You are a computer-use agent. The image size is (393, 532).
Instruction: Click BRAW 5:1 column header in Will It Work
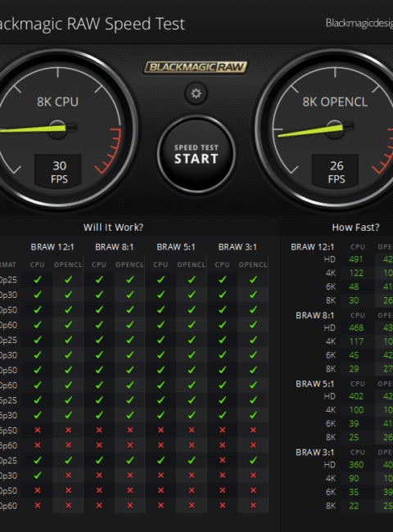[176, 247]
